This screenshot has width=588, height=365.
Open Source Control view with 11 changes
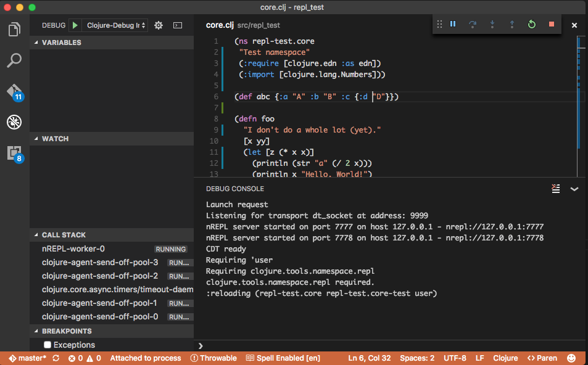14,92
